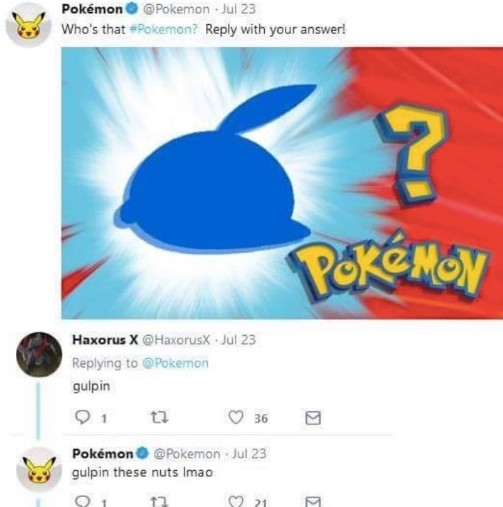Click the reply icon under the gulpin tweet
The width and height of the screenshot is (503, 507).
(82, 417)
